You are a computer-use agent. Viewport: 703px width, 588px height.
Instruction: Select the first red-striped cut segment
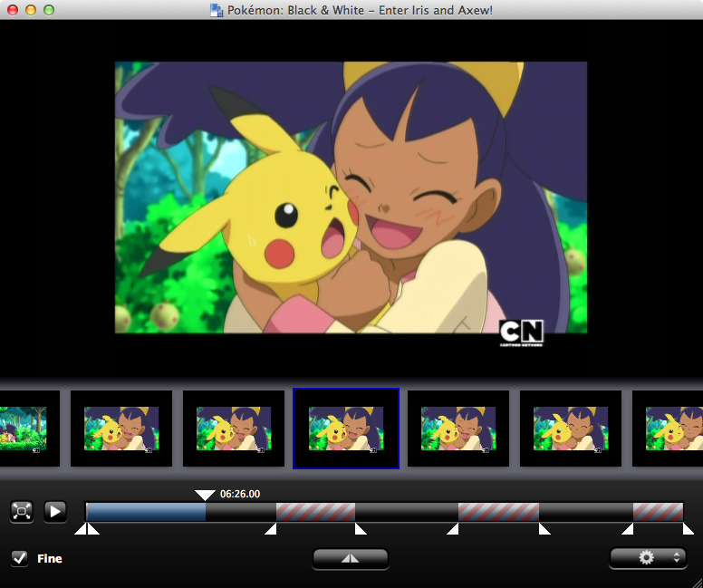[x=315, y=512]
